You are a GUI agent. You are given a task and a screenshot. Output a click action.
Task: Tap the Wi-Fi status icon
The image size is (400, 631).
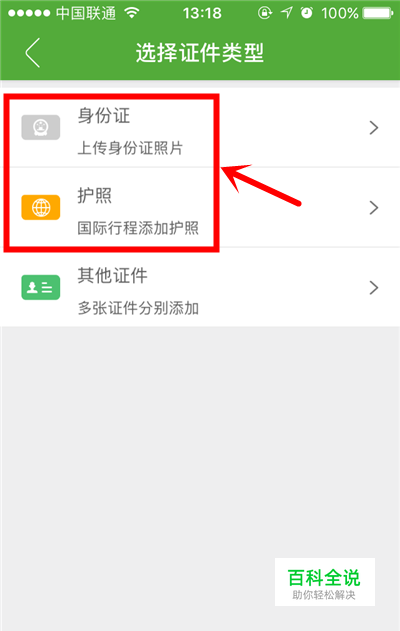click(132, 13)
